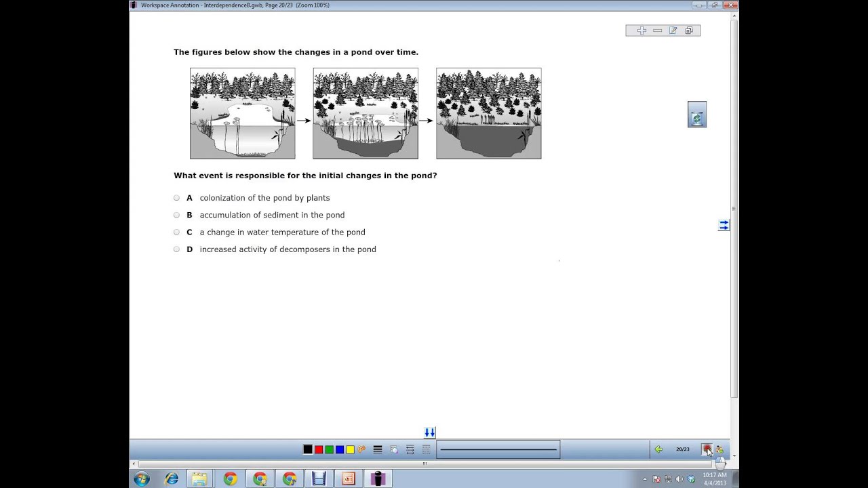The width and height of the screenshot is (868, 488).
Task: Select answer A colonization of the pond
Action: pyautogui.click(x=177, y=198)
